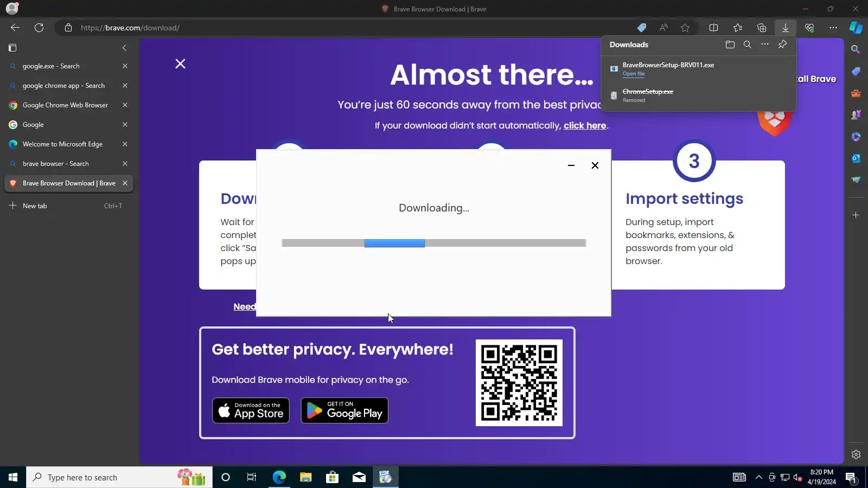Image resolution: width=868 pixels, height=488 pixels.
Task: Open the Favorites list
Action: [x=738, y=28]
